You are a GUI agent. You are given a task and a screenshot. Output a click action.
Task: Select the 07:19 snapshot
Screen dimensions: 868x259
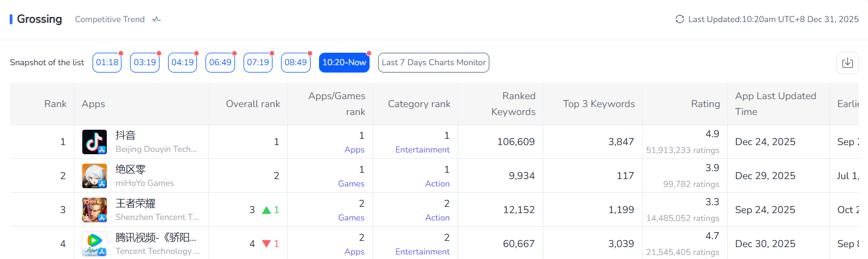[258, 62]
